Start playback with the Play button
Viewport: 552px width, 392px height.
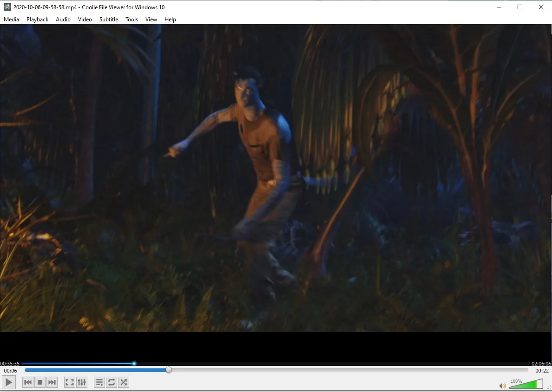point(8,382)
